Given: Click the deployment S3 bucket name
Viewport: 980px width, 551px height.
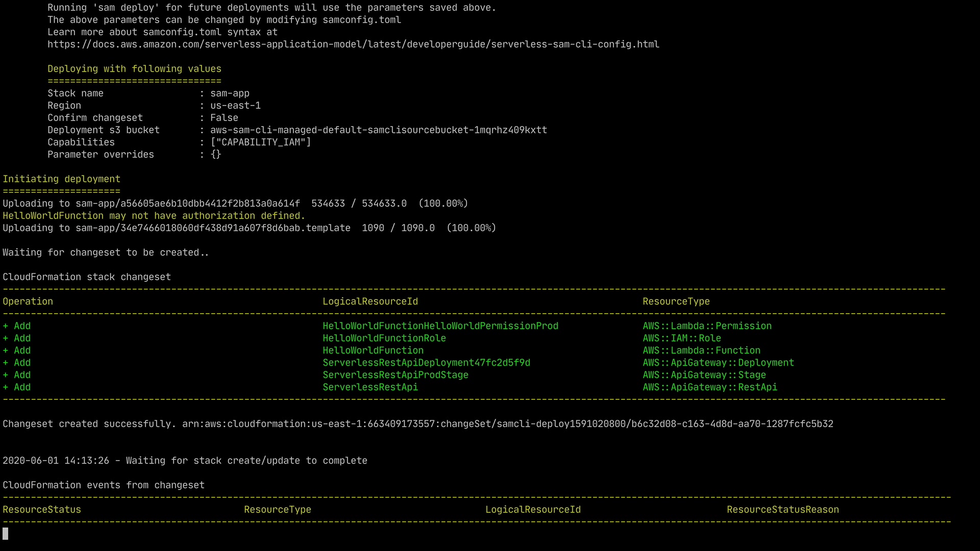Looking at the screenshot, I should (x=378, y=130).
